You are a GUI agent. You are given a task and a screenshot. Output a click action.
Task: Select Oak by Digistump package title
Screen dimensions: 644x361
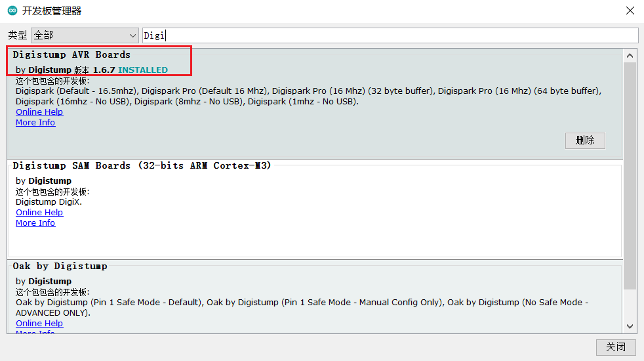point(60,266)
